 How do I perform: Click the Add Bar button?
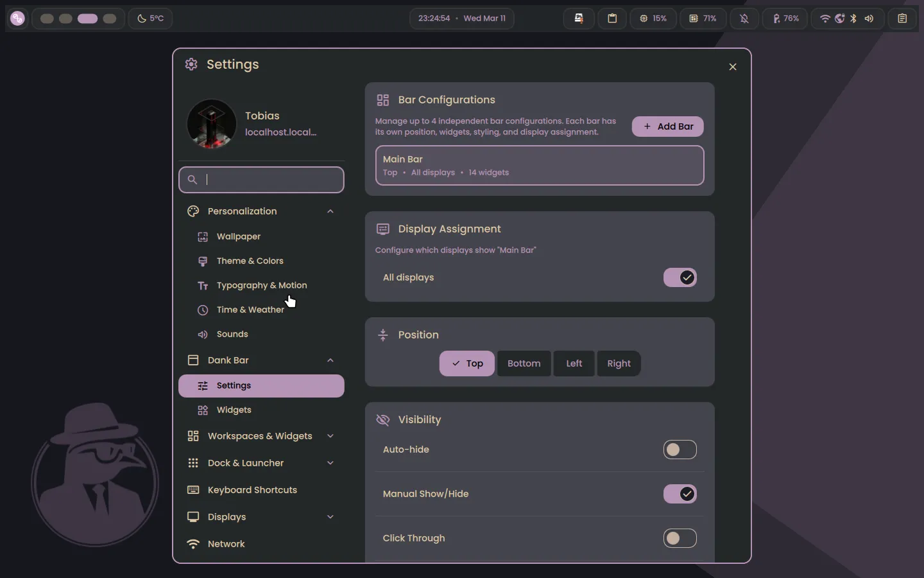click(x=667, y=127)
